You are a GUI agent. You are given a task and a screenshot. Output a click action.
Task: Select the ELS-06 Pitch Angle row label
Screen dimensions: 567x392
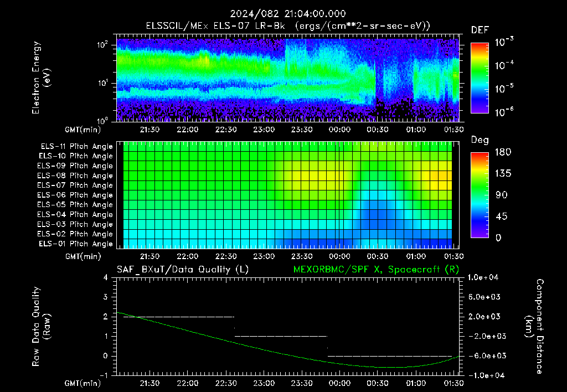pos(75,195)
